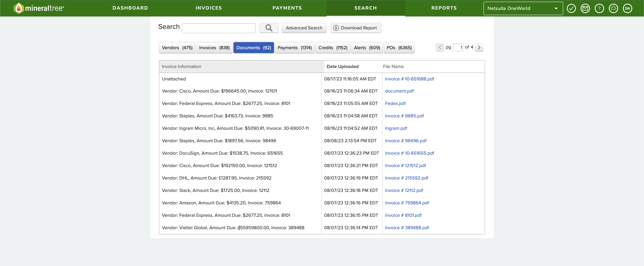Open the DA user profile avatar
Screen dimensions: 644x266
pos(627,8)
